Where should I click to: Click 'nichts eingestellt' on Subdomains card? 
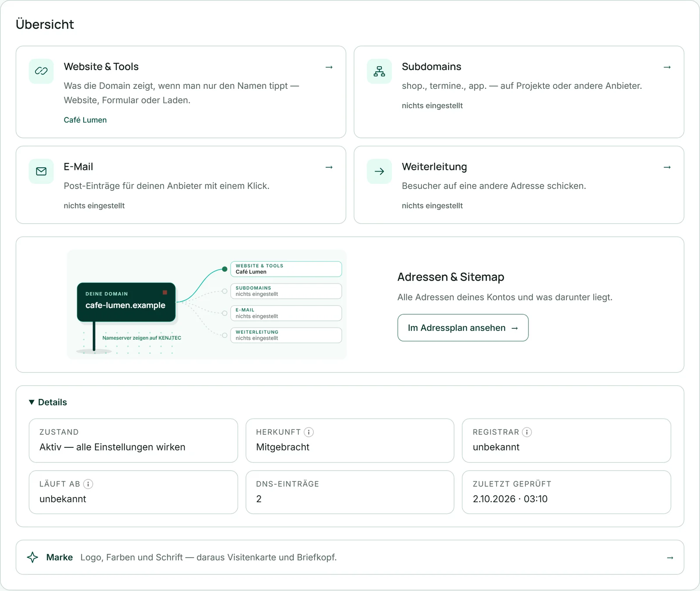(432, 106)
